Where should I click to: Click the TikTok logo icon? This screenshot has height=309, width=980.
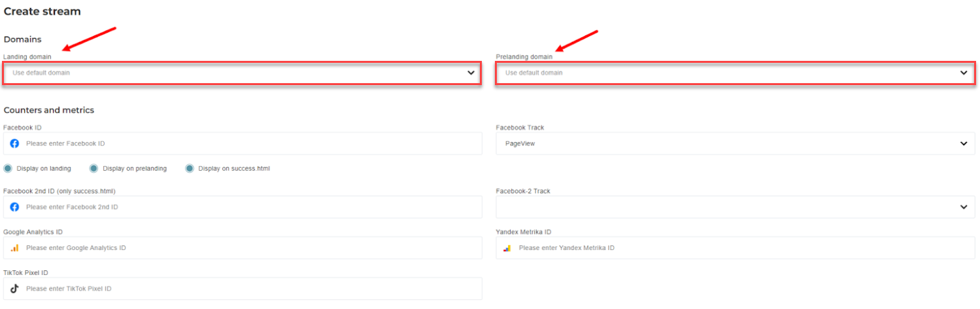point(14,289)
